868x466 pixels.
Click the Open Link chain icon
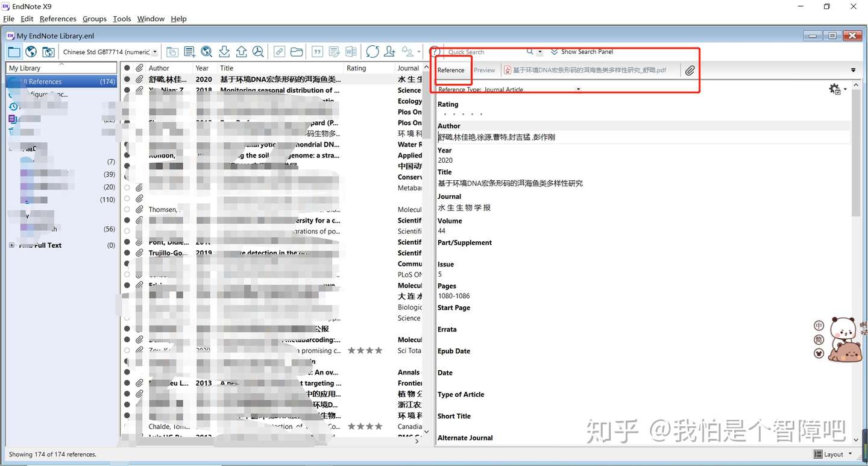279,52
